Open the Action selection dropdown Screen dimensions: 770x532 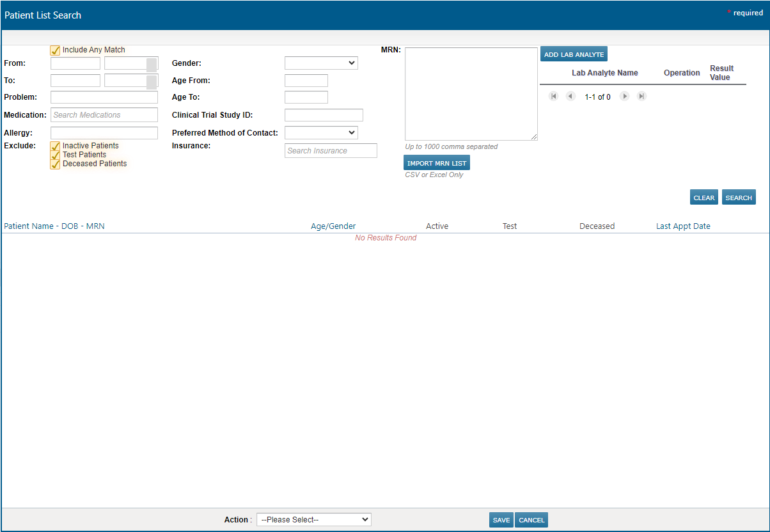pyautogui.click(x=313, y=519)
